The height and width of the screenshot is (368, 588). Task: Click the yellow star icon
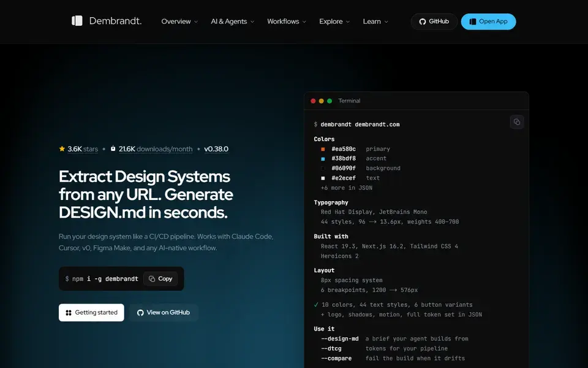point(62,148)
